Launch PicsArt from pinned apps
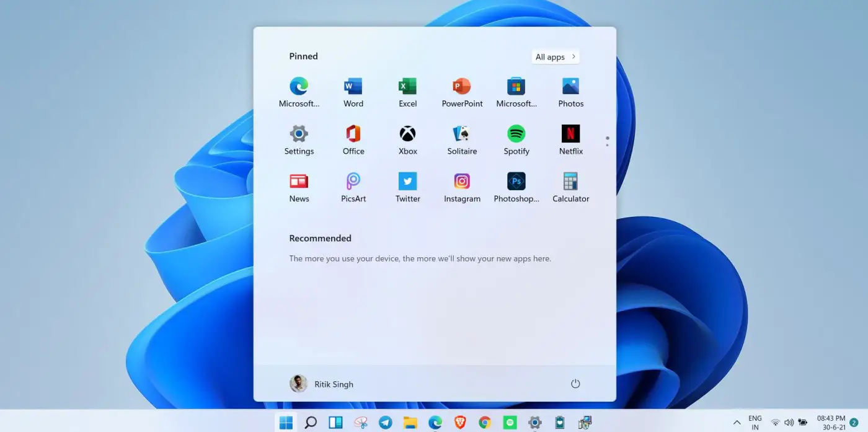868x432 pixels. pos(353,188)
